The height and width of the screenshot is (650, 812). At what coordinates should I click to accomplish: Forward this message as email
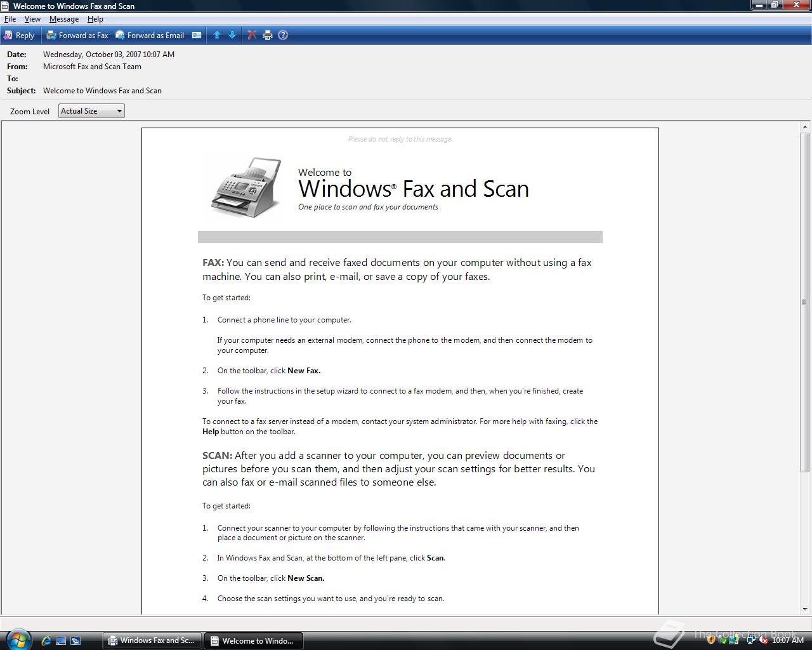coord(150,36)
